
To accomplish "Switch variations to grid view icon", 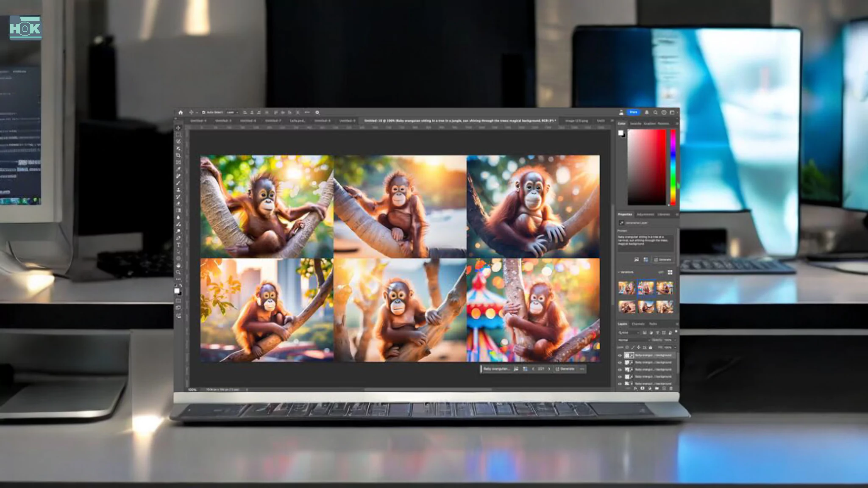I will coord(670,272).
